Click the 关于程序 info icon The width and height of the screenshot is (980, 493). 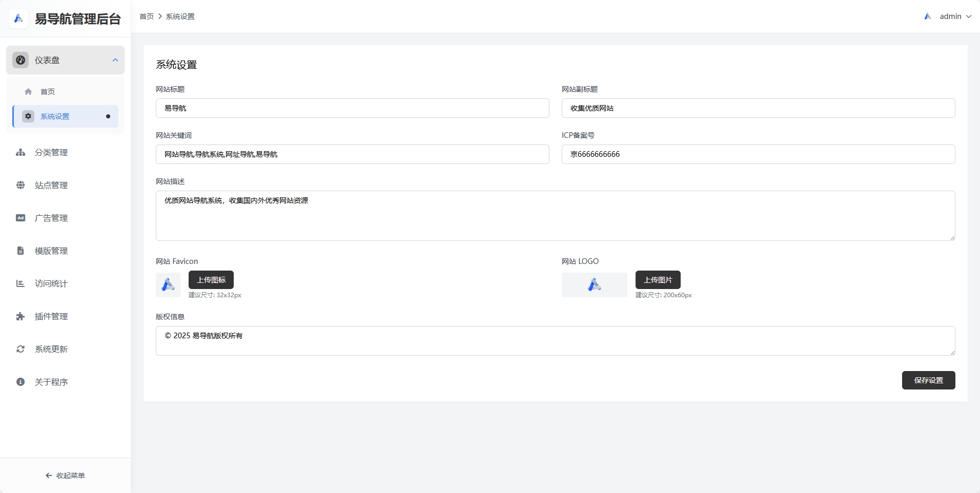click(21, 382)
